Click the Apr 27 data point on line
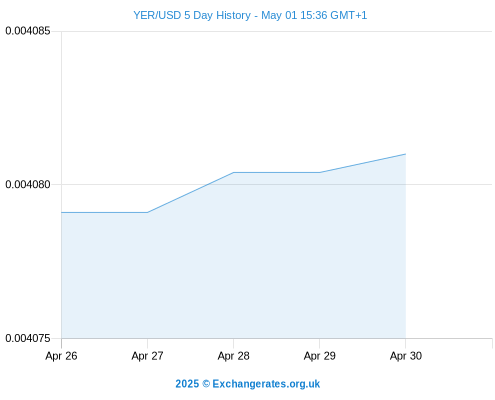495x400 pixels. pos(147,212)
